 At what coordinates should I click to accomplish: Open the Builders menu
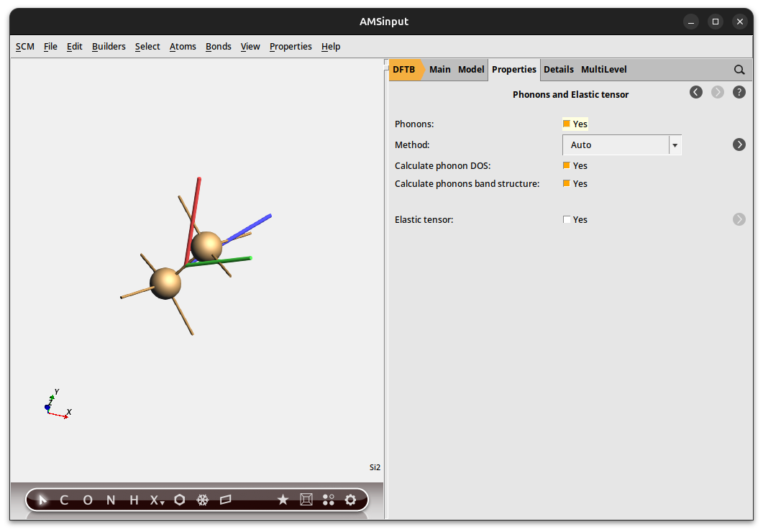pyautogui.click(x=109, y=46)
